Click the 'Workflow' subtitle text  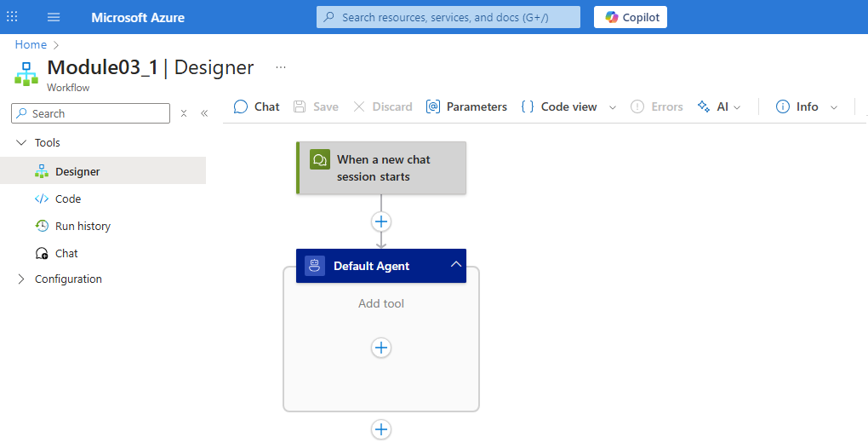tap(68, 88)
